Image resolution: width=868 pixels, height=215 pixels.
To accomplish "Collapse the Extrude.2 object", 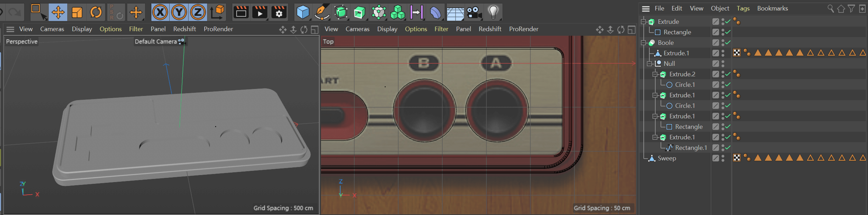I will [x=655, y=74].
